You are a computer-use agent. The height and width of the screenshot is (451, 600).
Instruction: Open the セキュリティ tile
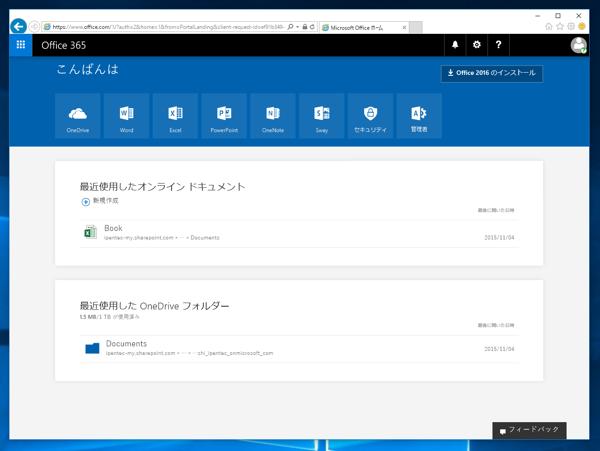click(370, 116)
